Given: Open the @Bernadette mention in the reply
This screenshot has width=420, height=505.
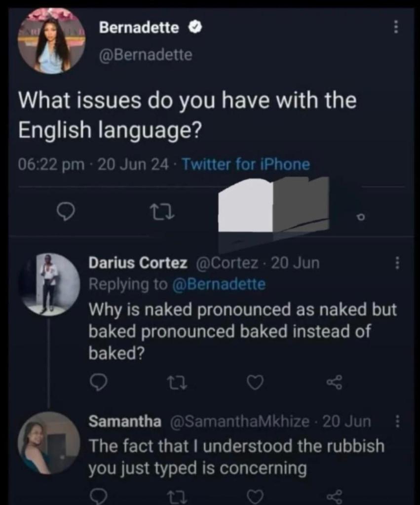Looking at the screenshot, I should (x=219, y=284).
